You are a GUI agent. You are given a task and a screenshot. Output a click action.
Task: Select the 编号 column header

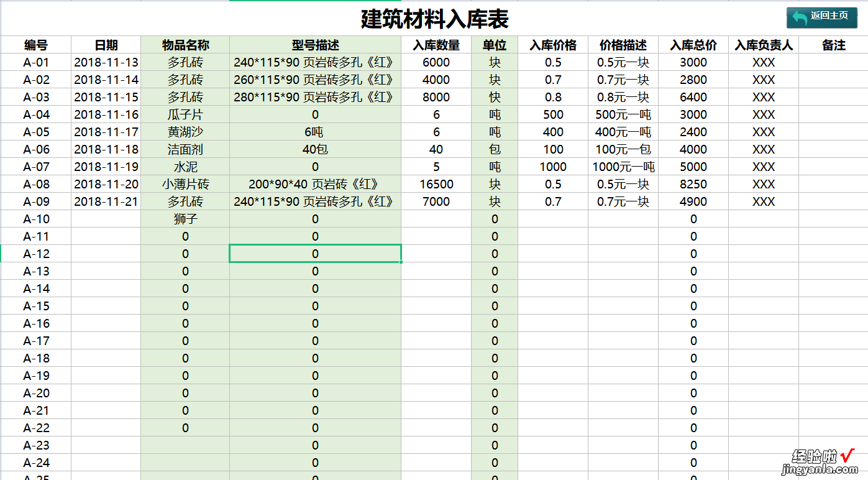(36, 45)
